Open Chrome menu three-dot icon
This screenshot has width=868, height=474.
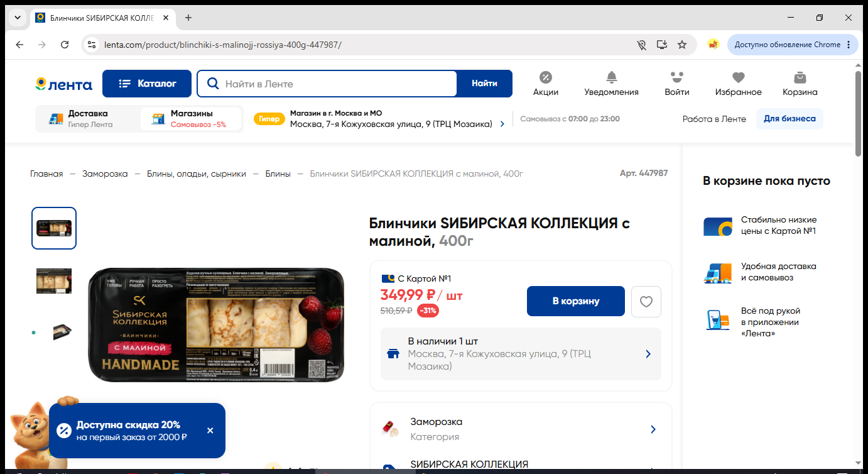click(849, 45)
